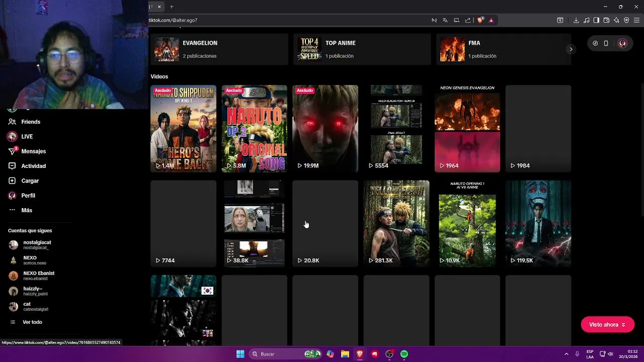Open browser hamburger menu
644x362 pixels.
[636, 20]
